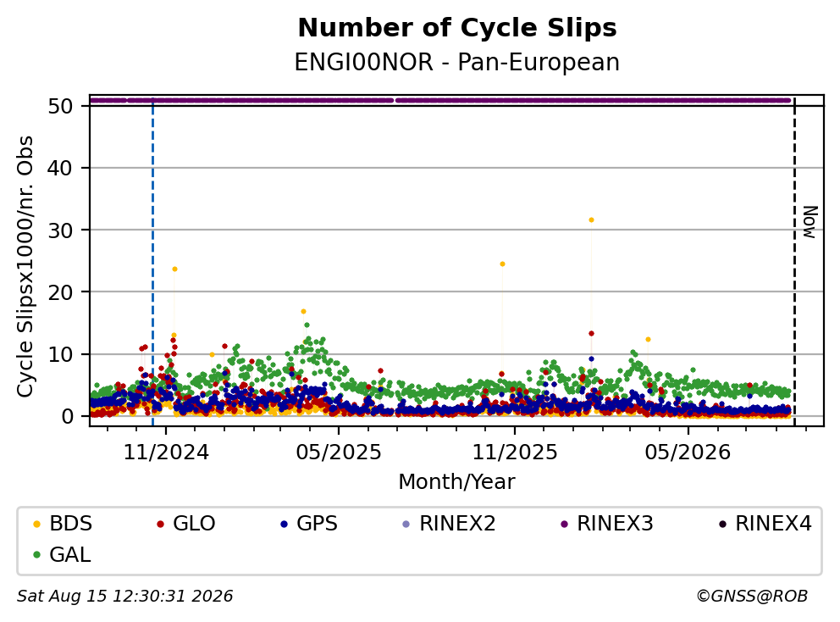
Task: Click the GAL legend entry
Action: point(62,555)
